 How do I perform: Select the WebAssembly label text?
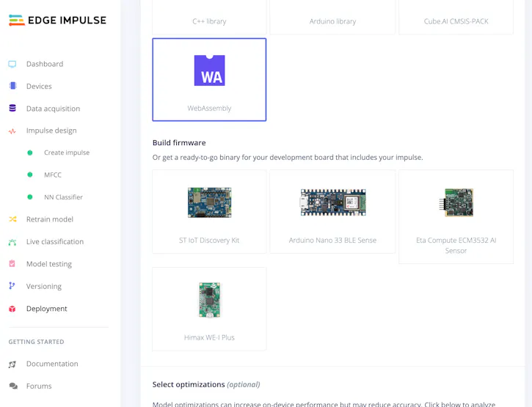[x=209, y=109]
